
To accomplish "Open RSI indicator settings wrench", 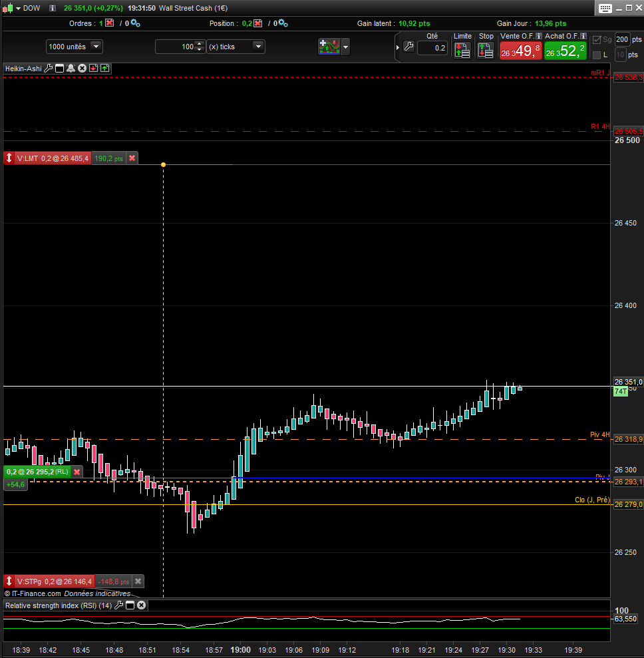I will point(118,605).
